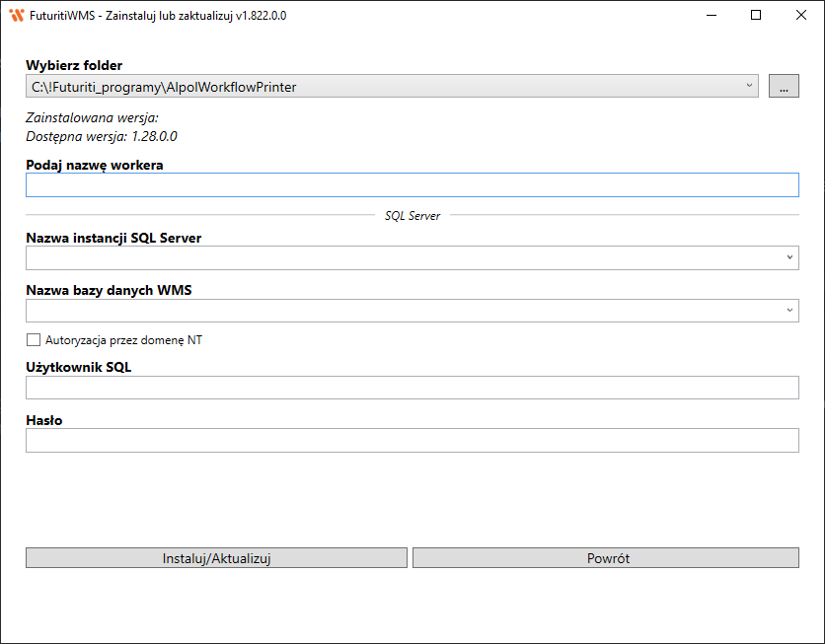Image resolution: width=825 pixels, height=644 pixels.
Task: Open folder browser with the "..." button
Action: (x=784, y=87)
